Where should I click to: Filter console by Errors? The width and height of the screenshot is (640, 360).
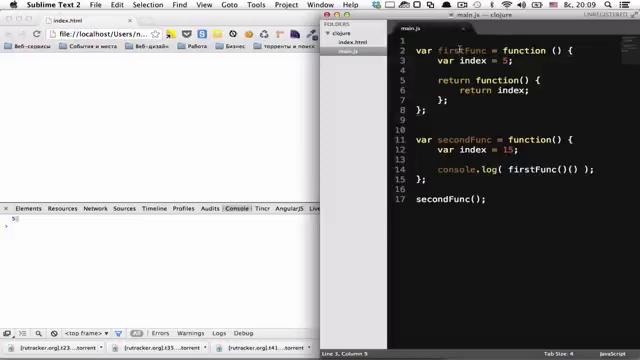[x=160, y=333]
